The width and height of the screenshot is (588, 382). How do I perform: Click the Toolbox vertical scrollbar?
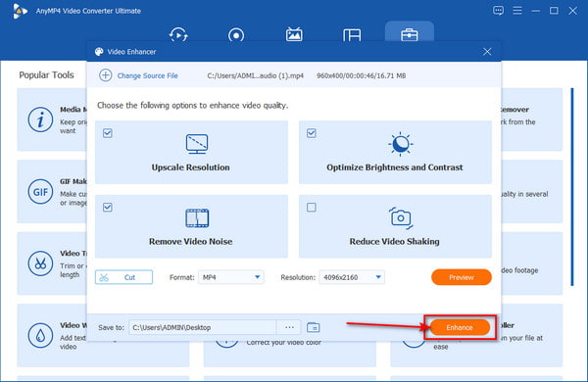(572, 187)
